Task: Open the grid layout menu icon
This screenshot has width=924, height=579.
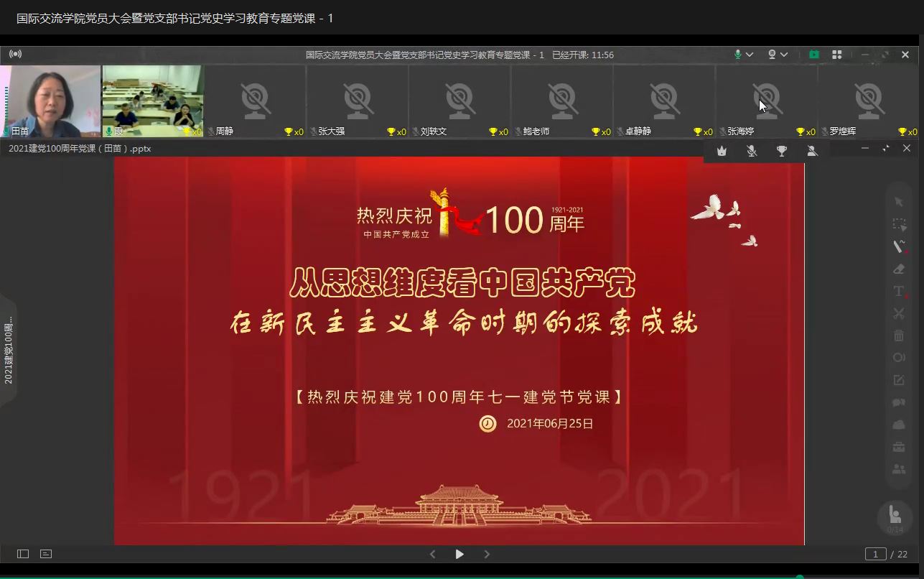Action: pyautogui.click(x=836, y=55)
